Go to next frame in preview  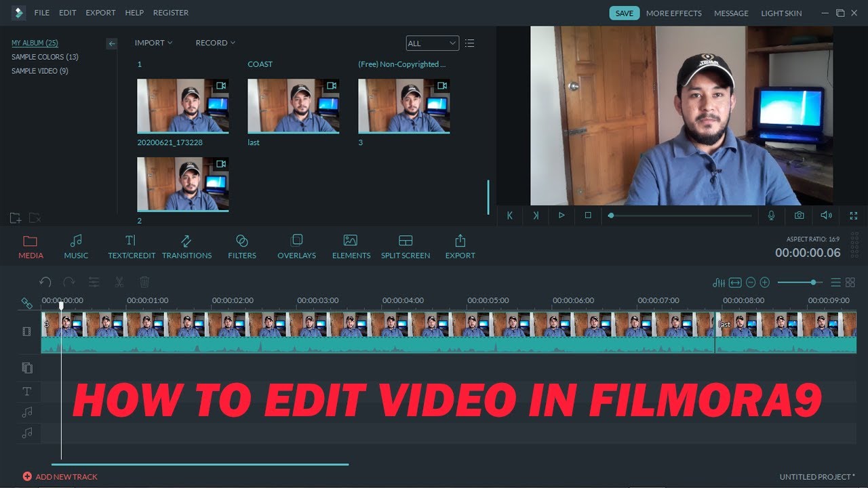click(x=536, y=216)
